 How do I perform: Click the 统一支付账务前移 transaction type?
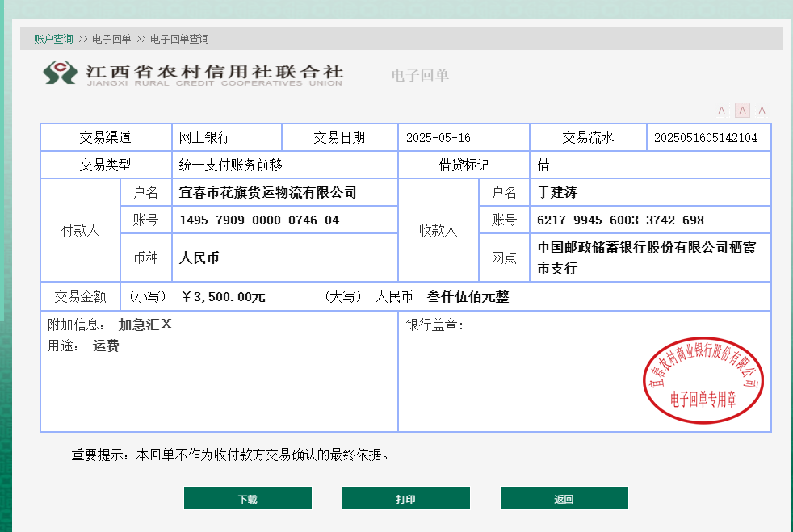231,165
